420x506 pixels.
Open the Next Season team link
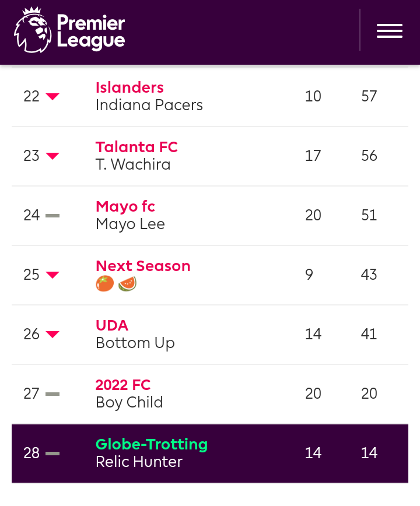(x=143, y=266)
